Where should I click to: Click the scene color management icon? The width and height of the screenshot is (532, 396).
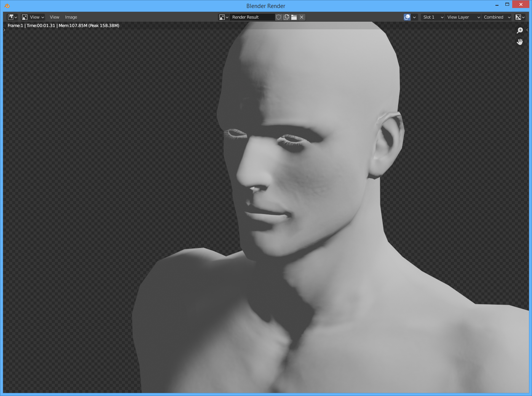[407, 17]
